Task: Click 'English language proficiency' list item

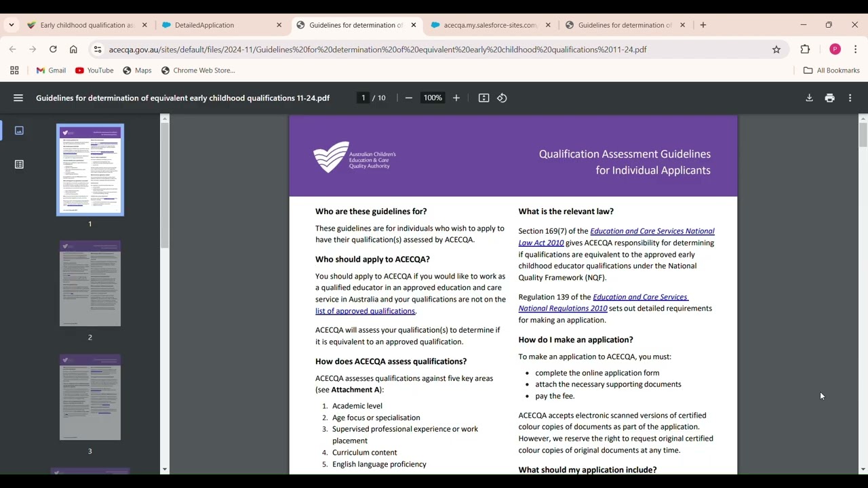Action: [379, 464]
